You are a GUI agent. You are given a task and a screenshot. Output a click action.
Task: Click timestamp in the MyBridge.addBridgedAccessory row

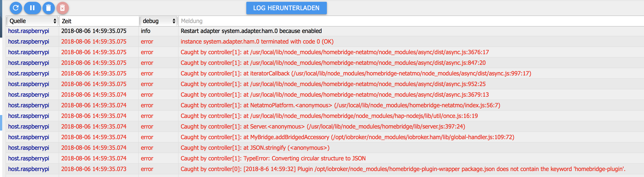click(94, 137)
